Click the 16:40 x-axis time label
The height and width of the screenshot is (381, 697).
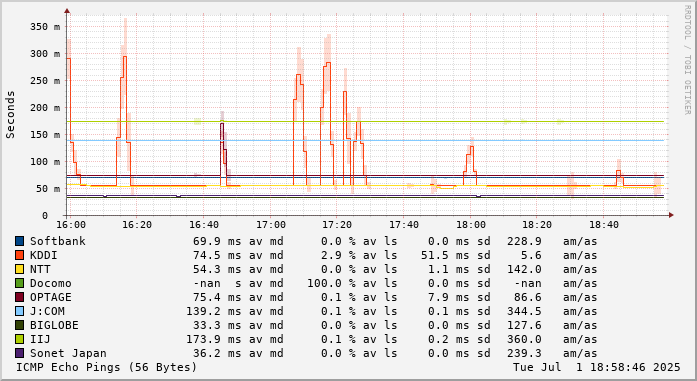pyautogui.click(x=204, y=225)
